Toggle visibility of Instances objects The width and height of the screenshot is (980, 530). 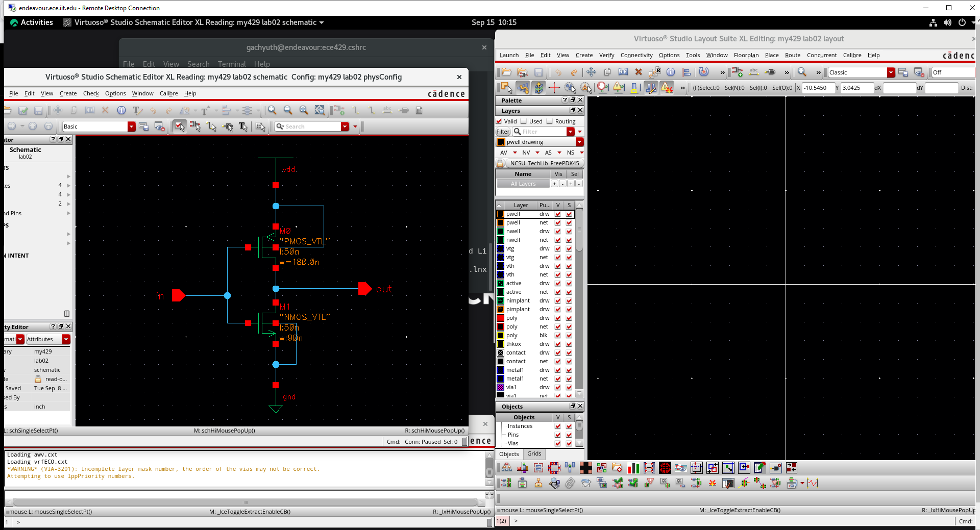tap(558, 426)
